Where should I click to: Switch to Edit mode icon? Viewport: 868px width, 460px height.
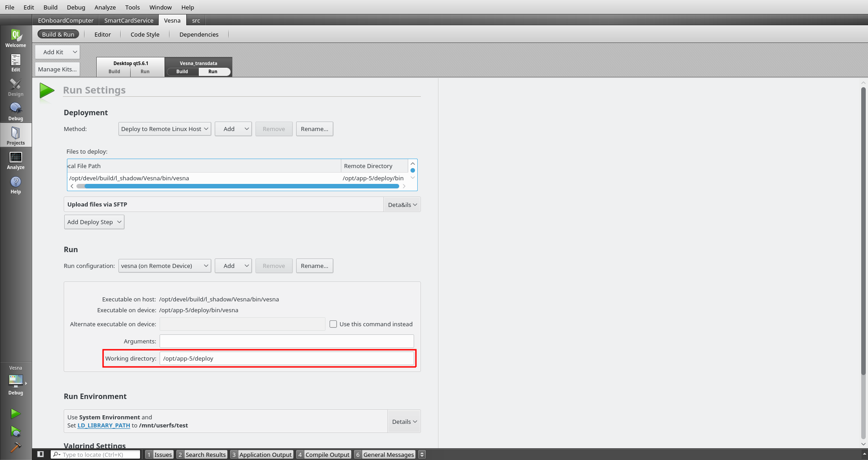pos(15,63)
